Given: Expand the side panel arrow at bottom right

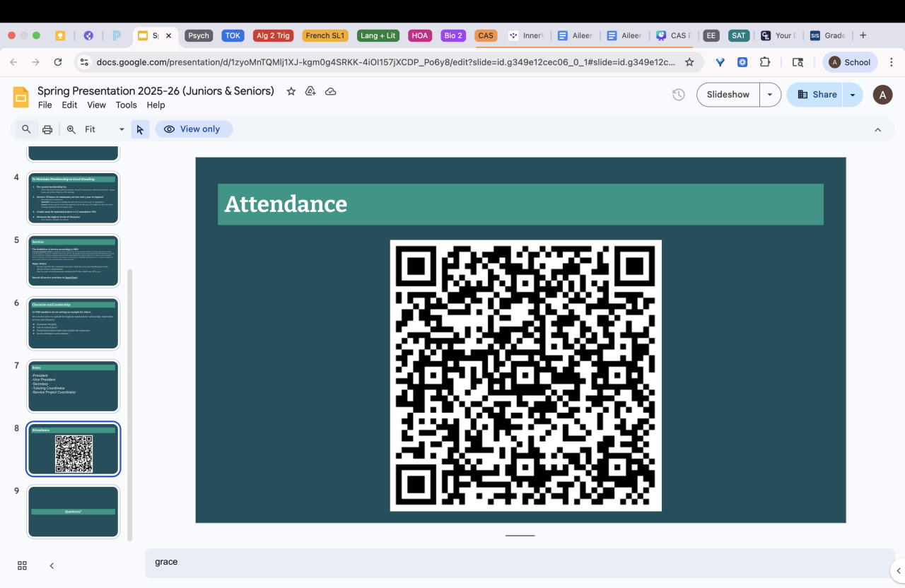Looking at the screenshot, I should pyautogui.click(x=899, y=571).
